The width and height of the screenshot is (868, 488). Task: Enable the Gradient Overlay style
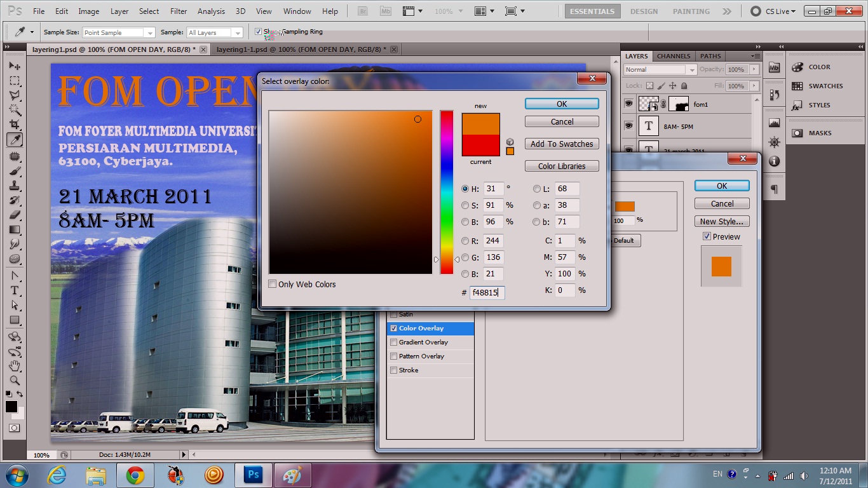click(394, 342)
